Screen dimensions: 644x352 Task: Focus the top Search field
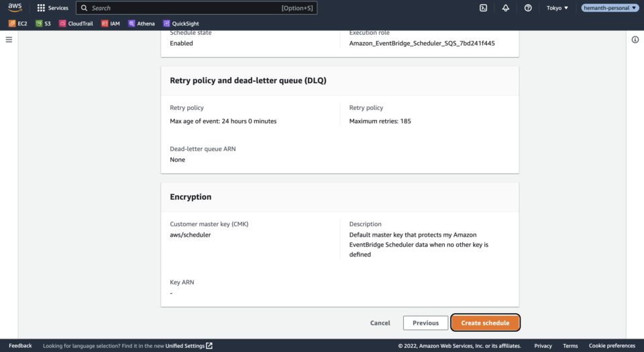point(197,8)
